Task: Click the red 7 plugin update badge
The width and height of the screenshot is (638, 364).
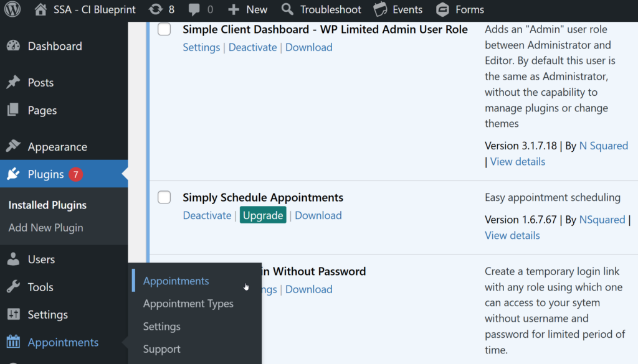Action: (75, 174)
